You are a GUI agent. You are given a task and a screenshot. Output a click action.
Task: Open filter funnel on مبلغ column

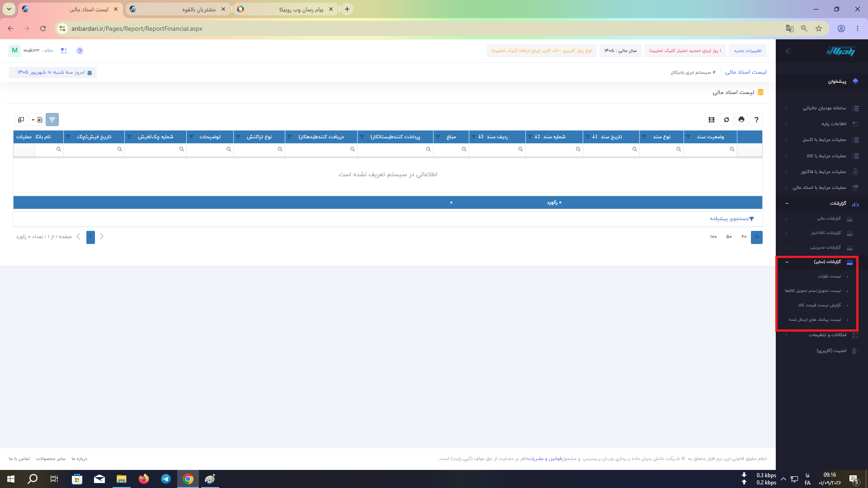tap(438, 136)
